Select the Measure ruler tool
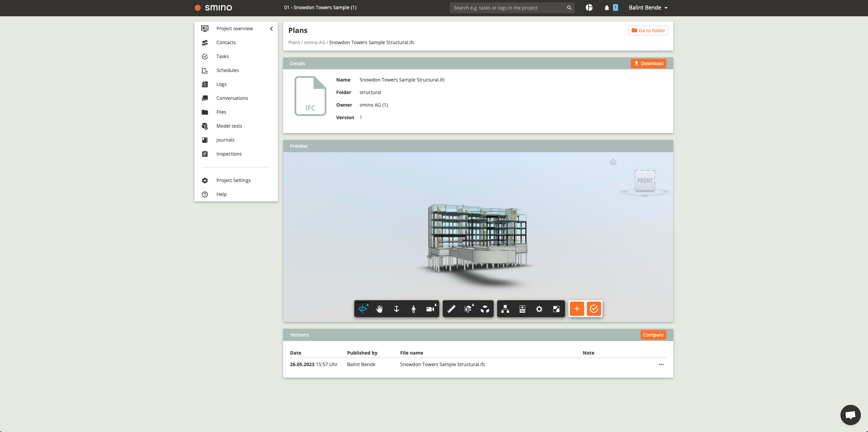This screenshot has width=868, height=432. point(451,309)
